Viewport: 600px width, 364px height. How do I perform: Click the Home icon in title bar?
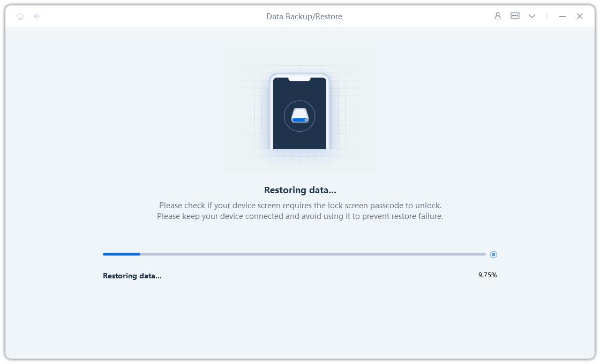click(20, 16)
